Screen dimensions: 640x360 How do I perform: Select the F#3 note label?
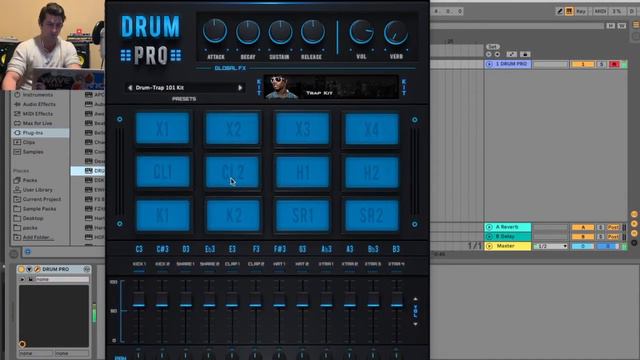(280, 249)
